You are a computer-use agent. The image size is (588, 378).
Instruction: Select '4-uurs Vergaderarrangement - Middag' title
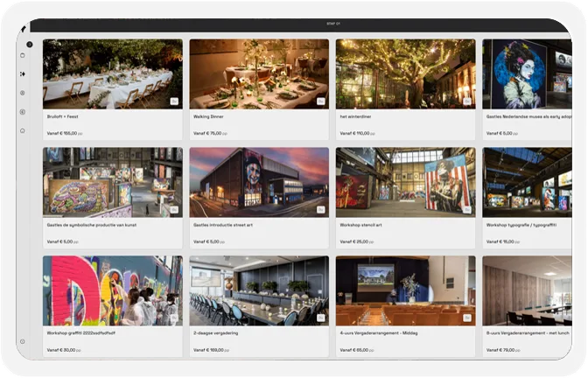point(379,333)
